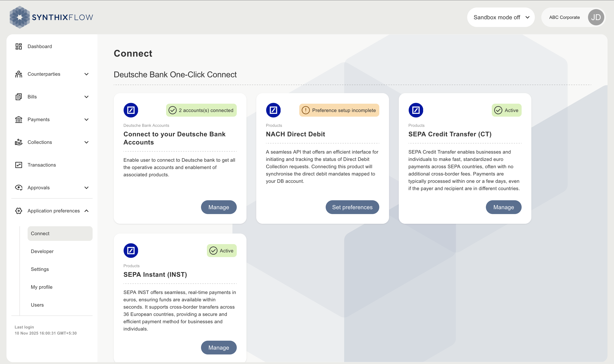Open the Users submenu item
This screenshot has height=364, width=614.
[x=37, y=305]
